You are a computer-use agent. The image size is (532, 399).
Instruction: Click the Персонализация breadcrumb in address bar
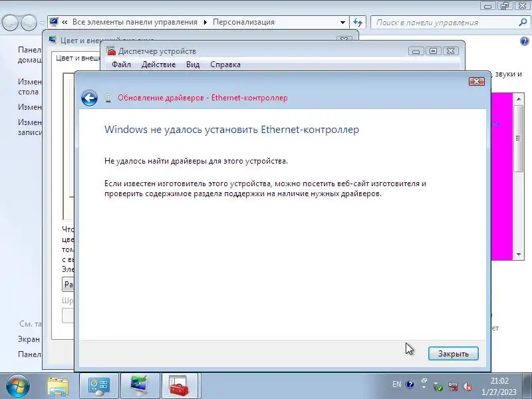pos(243,22)
